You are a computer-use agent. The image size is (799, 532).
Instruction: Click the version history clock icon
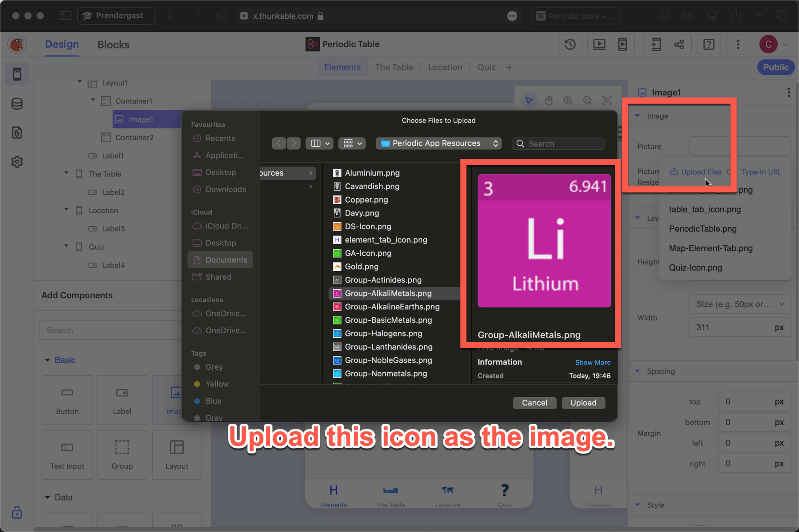click(570, 45)
